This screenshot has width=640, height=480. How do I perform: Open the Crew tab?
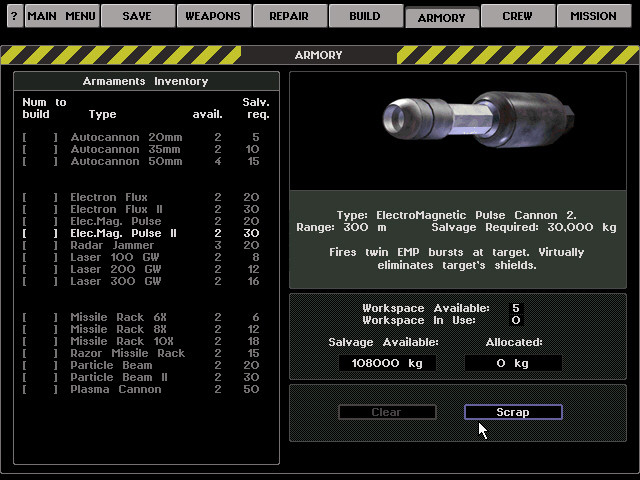pyautogui.click(x=517, y=16)
